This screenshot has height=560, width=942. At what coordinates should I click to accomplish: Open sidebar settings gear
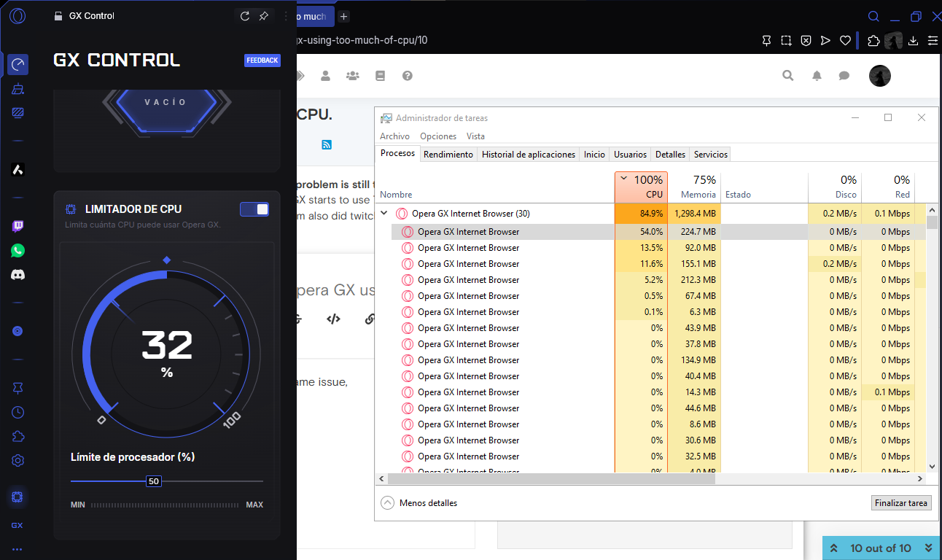(x=18, y=461)
